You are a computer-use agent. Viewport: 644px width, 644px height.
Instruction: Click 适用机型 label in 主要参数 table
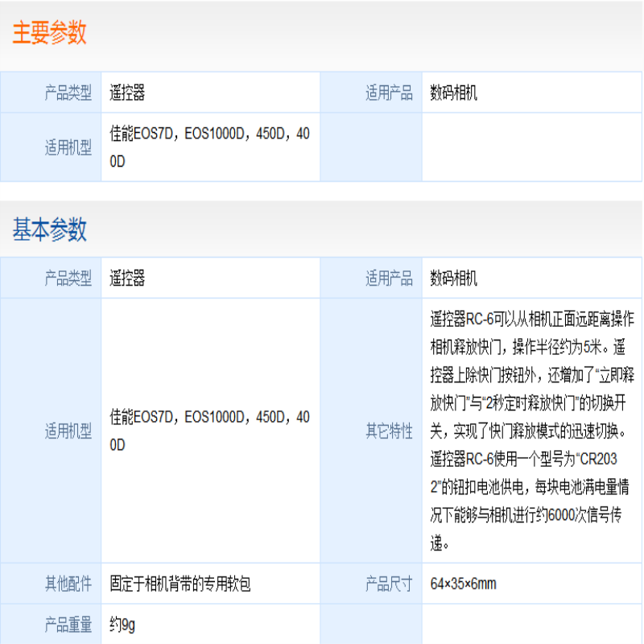[x=68, y=148]
